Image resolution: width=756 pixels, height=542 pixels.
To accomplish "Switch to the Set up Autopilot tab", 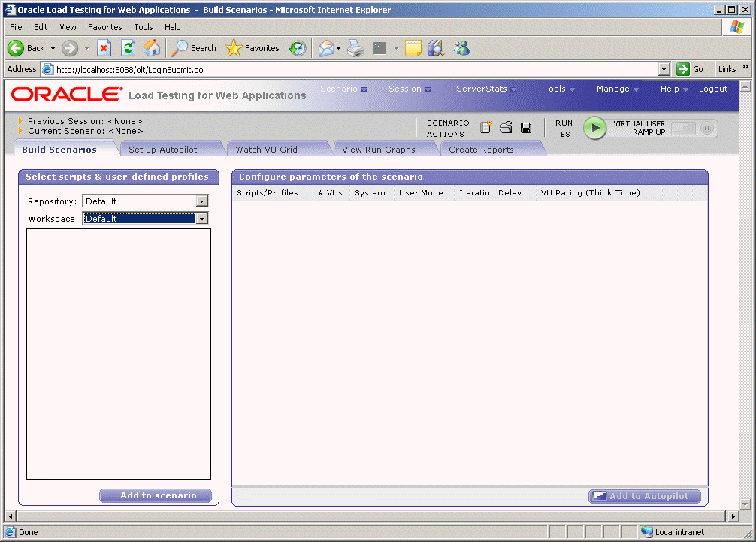I will 171,149.
